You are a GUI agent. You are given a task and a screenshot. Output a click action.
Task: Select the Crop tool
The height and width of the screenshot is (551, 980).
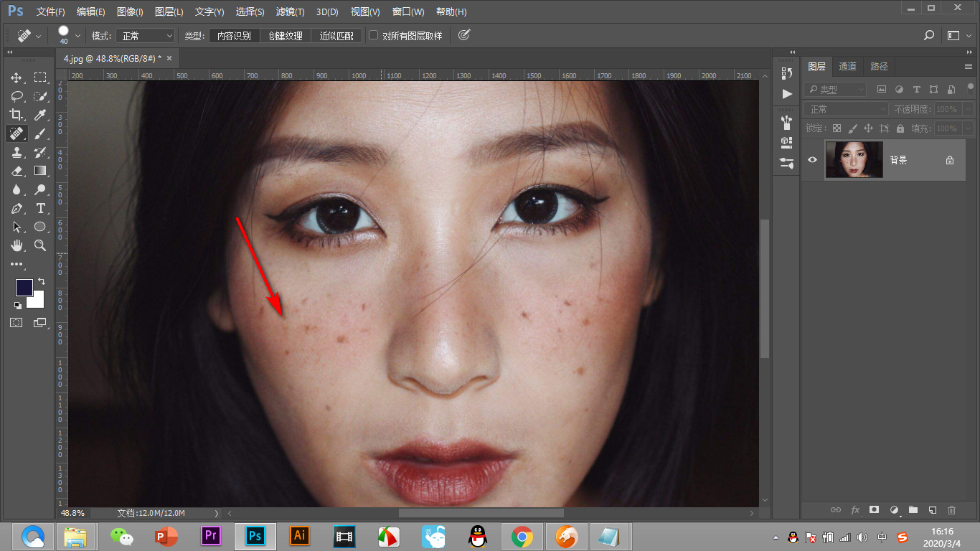17,115
